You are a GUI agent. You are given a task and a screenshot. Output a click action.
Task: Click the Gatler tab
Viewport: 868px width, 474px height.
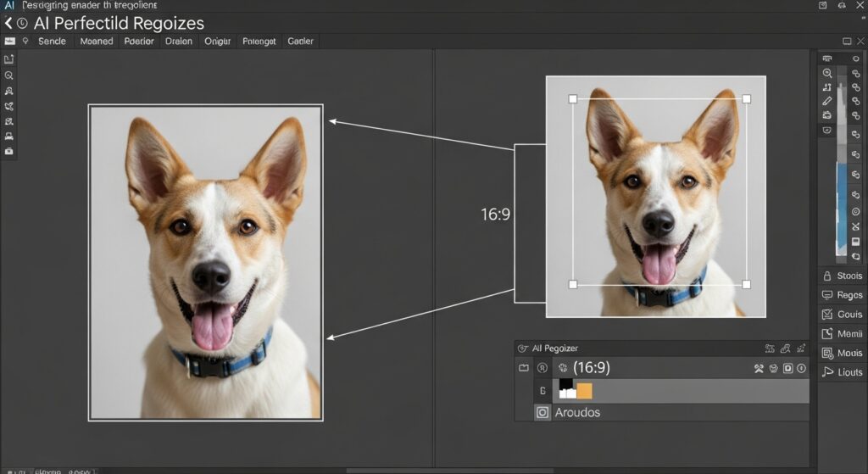coord(300,41)
